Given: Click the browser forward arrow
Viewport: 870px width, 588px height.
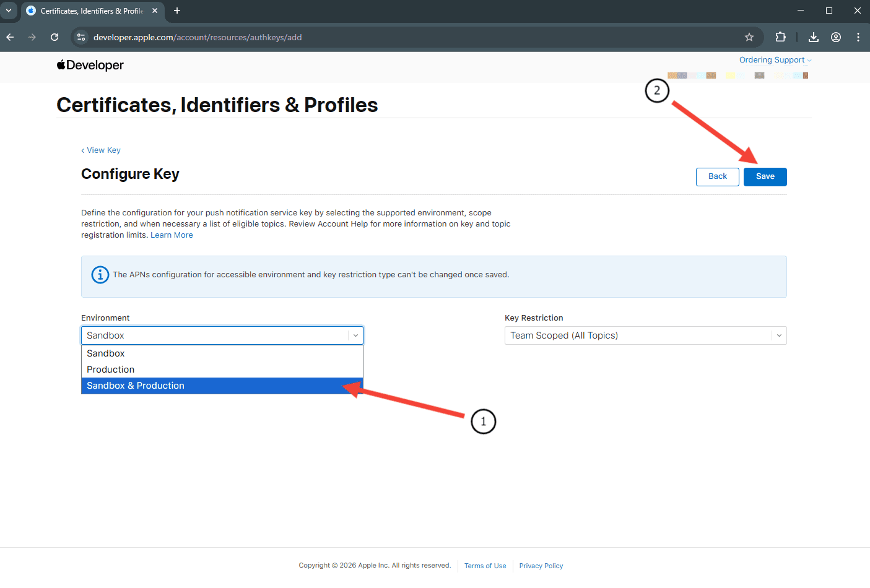Looking at the screenshot, I should [x=32, y=37].
